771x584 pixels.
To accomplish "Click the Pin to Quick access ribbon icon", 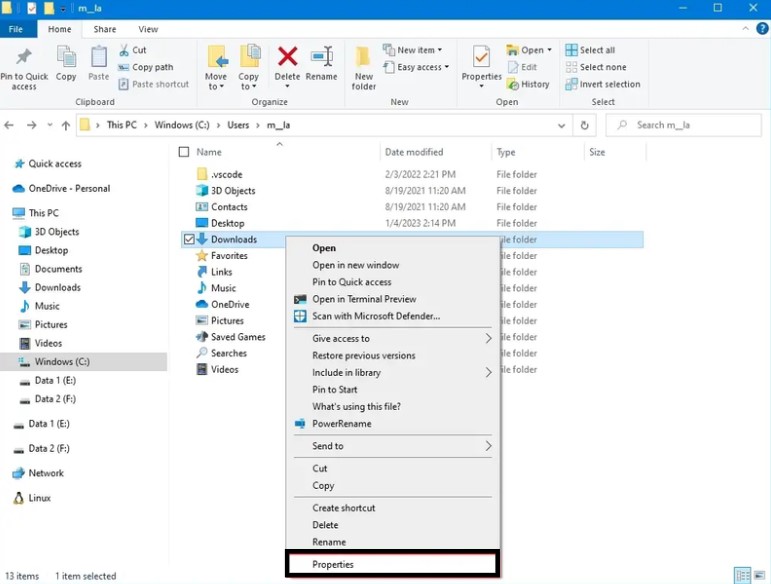I will (23, 57).
